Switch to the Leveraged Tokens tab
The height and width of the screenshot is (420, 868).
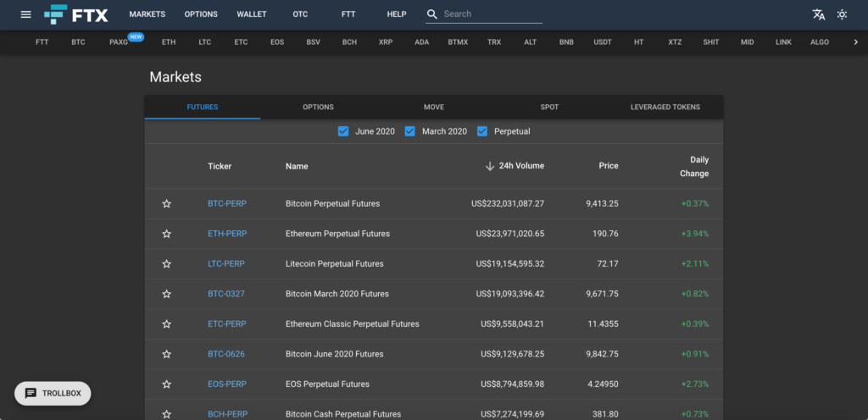click(x=665, y=108)
